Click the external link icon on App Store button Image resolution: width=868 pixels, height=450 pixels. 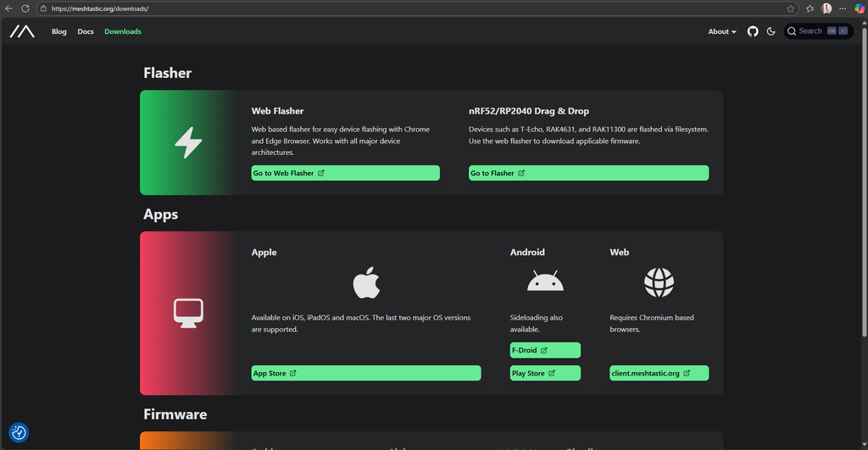[x=292, y=373]
